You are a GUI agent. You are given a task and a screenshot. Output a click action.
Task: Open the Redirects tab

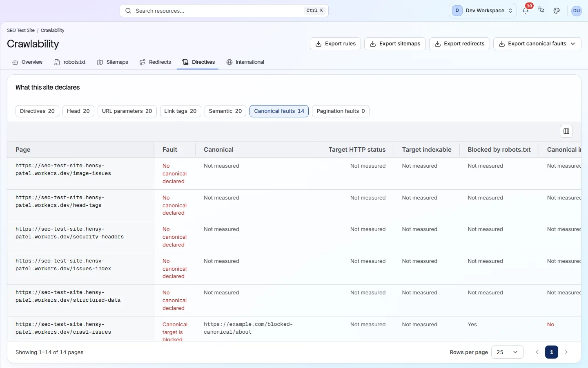point(155,62)
